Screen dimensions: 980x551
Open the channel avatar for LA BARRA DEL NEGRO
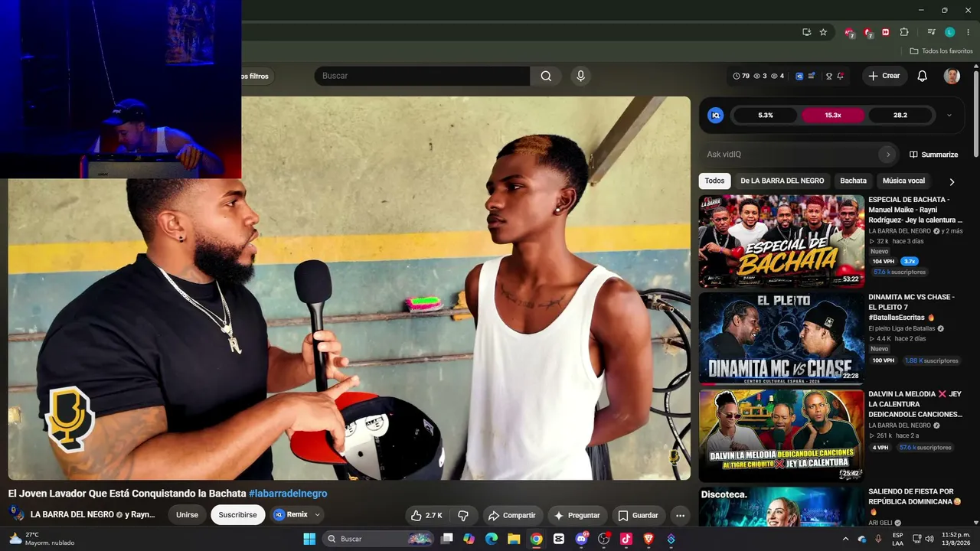(16, 514)
